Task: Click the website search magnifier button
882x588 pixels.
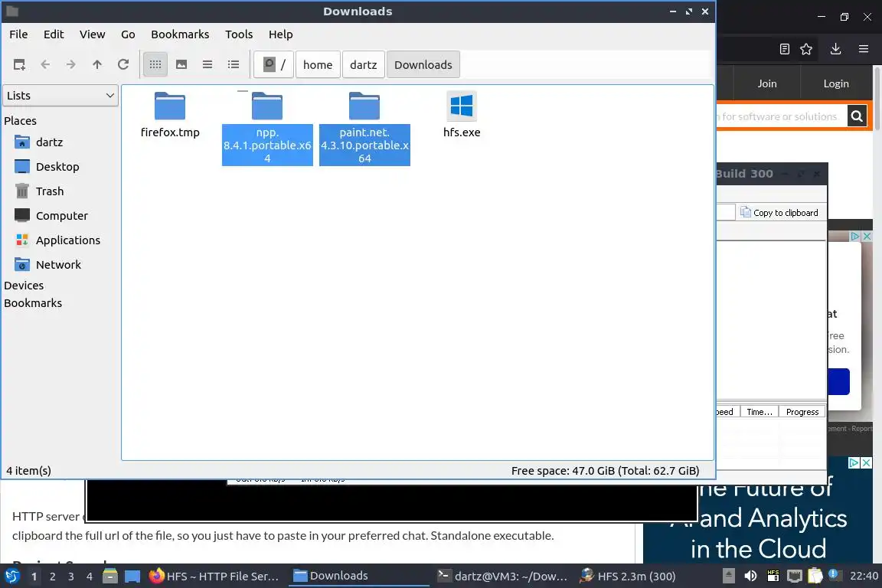Action: 857,116
